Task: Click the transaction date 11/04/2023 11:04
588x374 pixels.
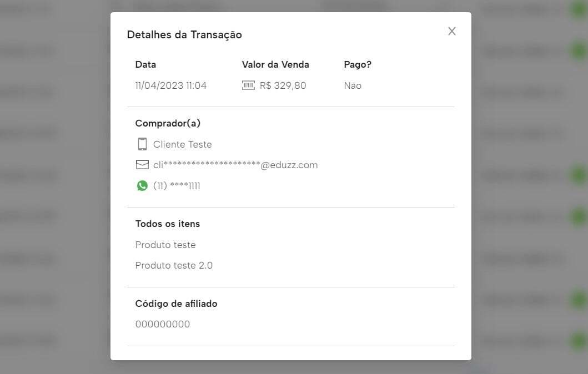Action: pos(170,85)
